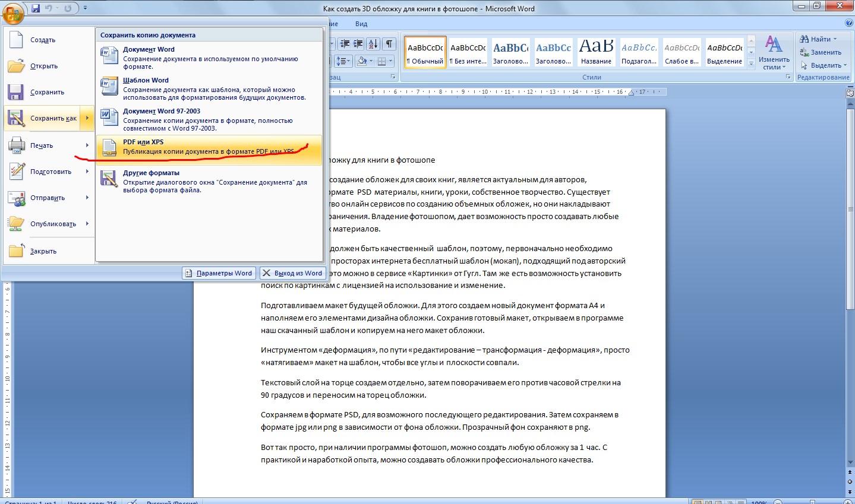The height and width of the screenshot is (504, 855).
Task: Open the borders dropdown arrow
Action: pos(392,61)
